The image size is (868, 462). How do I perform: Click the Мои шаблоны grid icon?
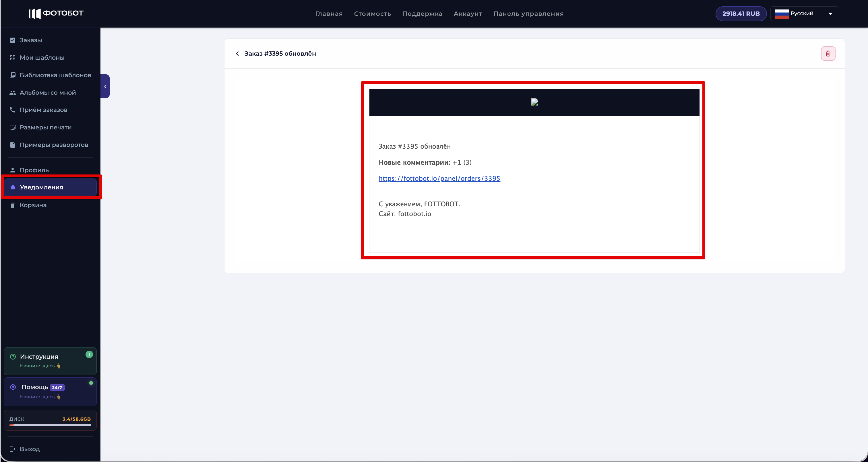point(13,58)
